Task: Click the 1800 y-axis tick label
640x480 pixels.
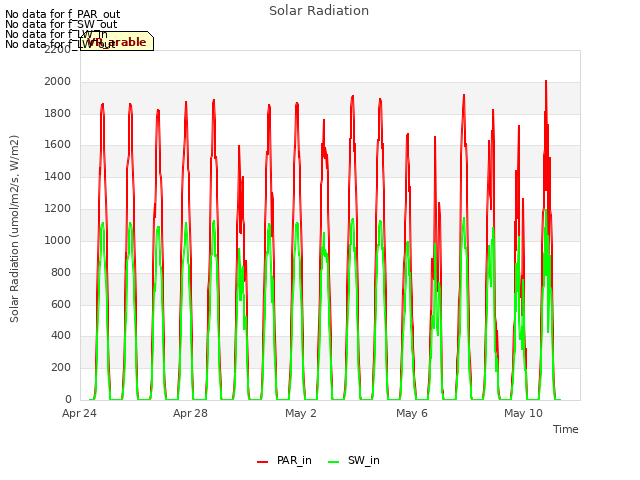Action: point(58,113)
